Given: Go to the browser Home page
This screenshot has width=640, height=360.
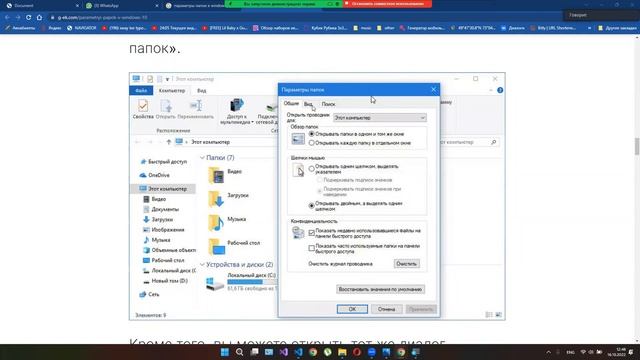Looking at the screenshot, I should point(39,18).
